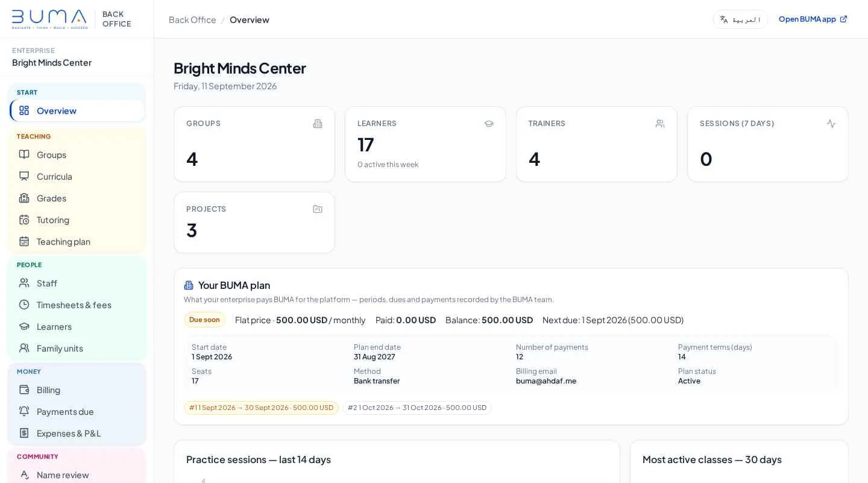This screenshot has height=483, width=868.
Task: Click the folder icon on Projects card
Action: (318, 209)
